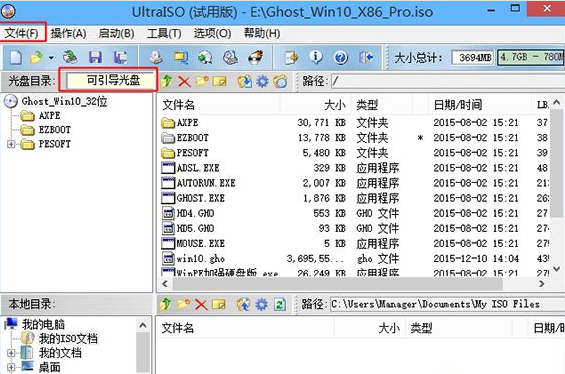Click the Set boot file icon in 光盘目录 toolbar

(280, 81)
